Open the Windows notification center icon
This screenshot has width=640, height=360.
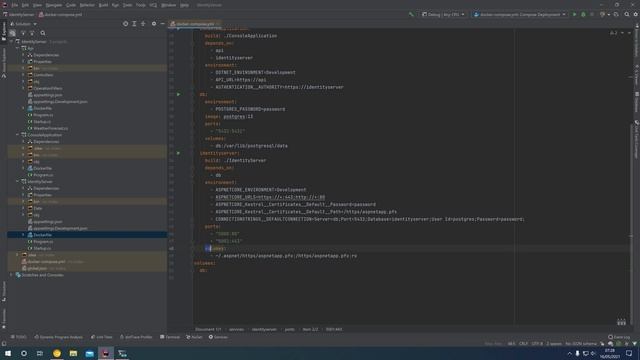point(629,353)
